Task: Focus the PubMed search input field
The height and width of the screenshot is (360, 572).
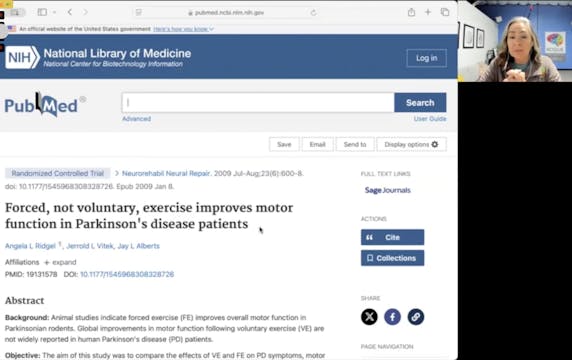Action: click(x=258, y=102)
